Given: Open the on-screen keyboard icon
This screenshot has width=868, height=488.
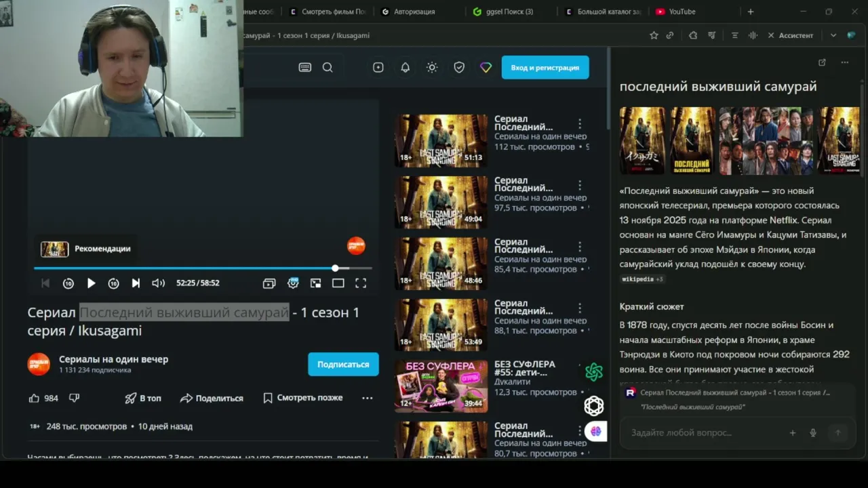Looking at the screenshot, I should [x=305, y=67].
